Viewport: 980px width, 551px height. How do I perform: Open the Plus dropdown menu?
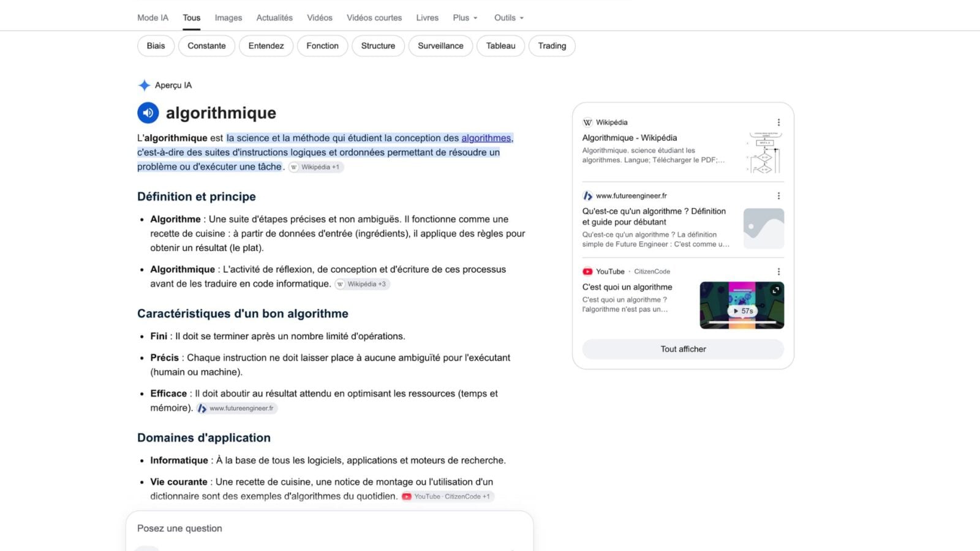[x=465, y=18]
